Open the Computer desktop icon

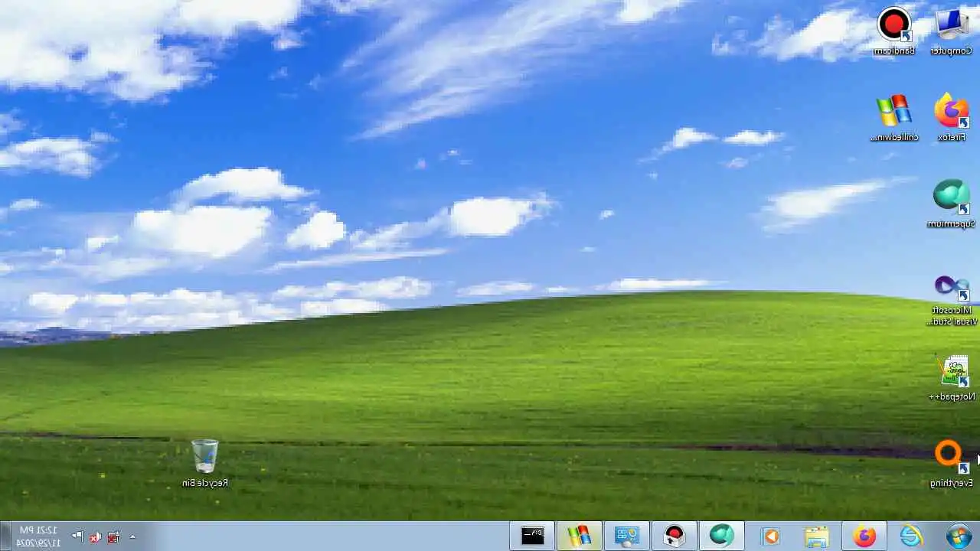(952, 31)
